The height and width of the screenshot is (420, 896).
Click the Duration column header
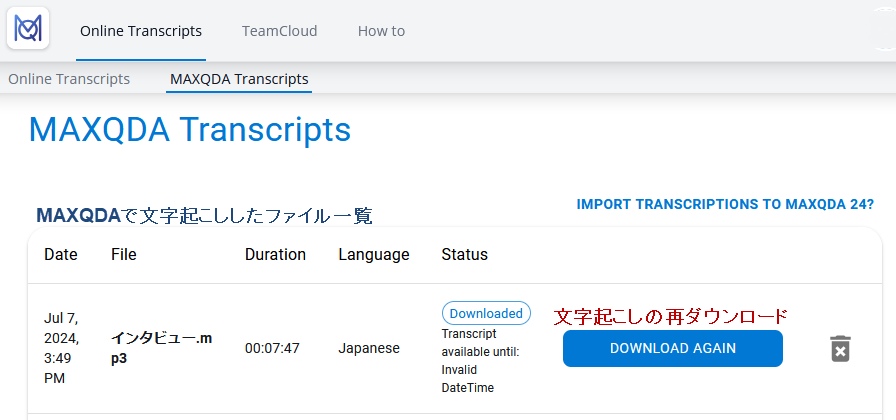275,255
